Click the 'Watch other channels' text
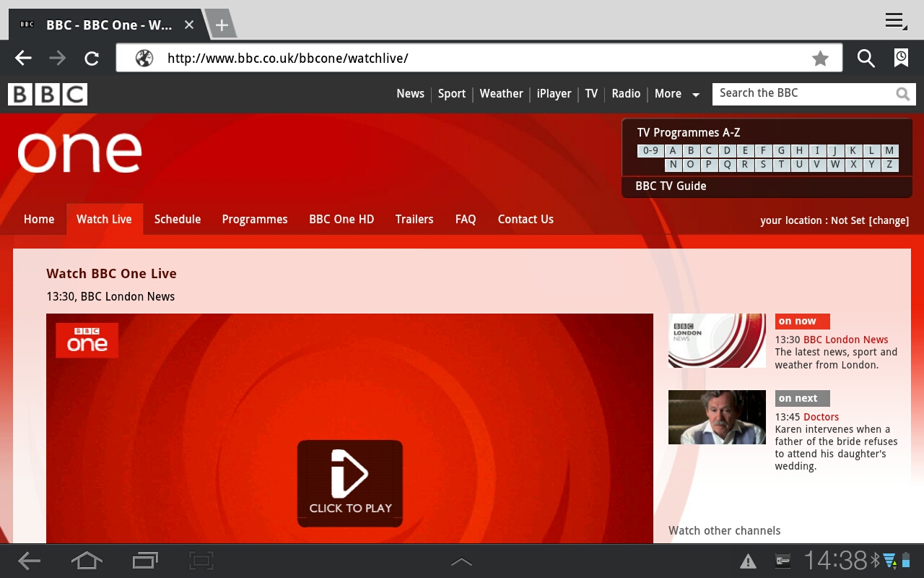The height and width of the screenshot is (578, 924). pyautogui.click(x=725, y=530)
